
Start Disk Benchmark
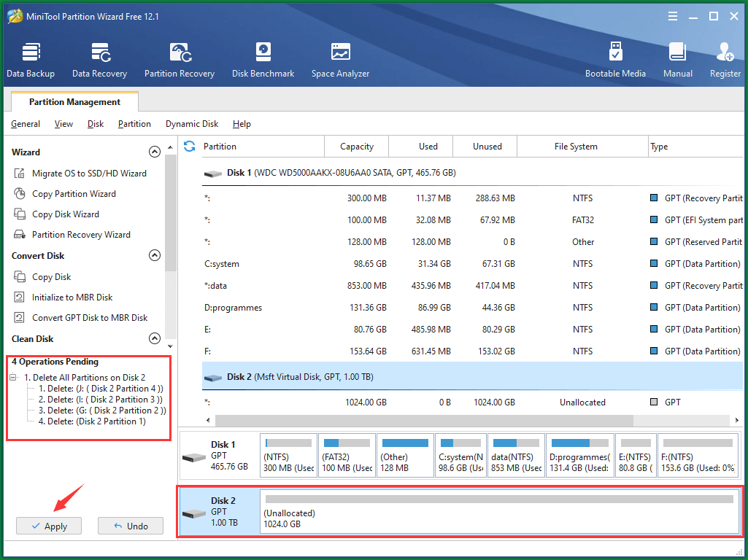click(x=263, y=60)
